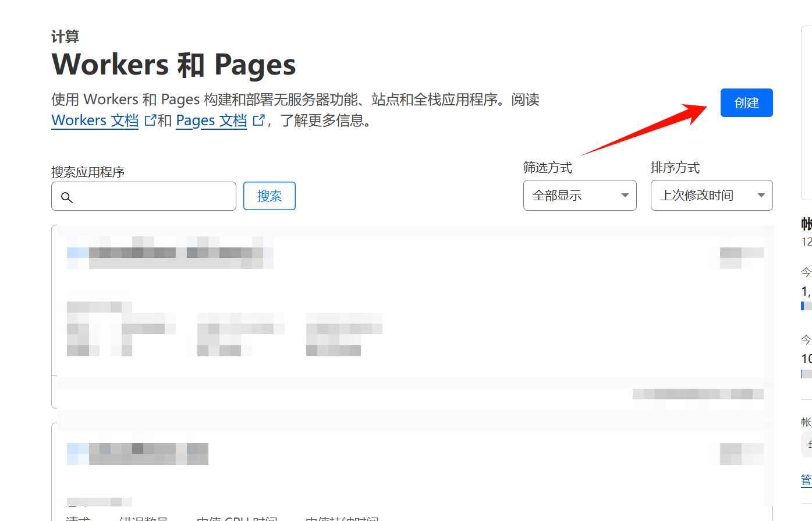Image resolution: width=812 pixels, height=521 pixels.
Task: Open the Pages 文档 link
Action: pyautogui.click(x=211, y=120)
